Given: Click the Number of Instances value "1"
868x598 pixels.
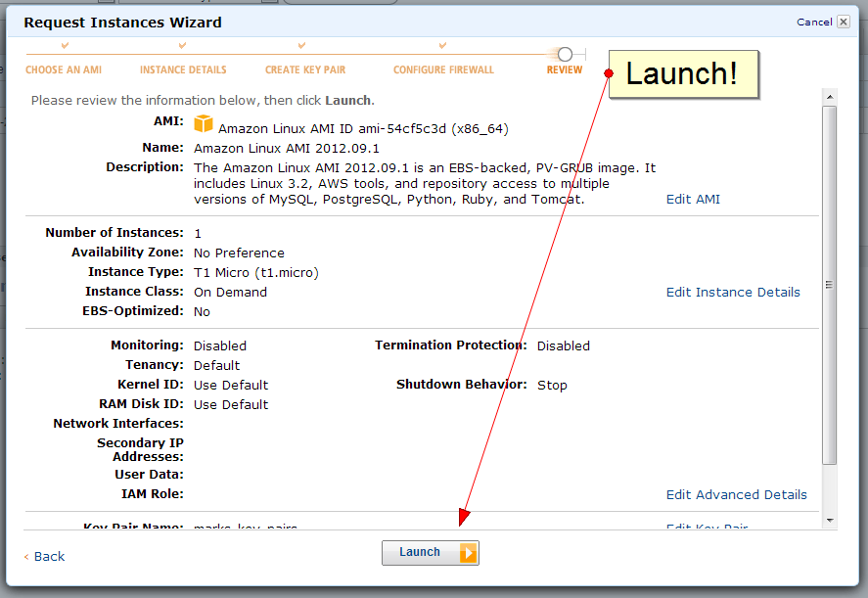Looking at the screenshot, I should (x=198, y=234).
